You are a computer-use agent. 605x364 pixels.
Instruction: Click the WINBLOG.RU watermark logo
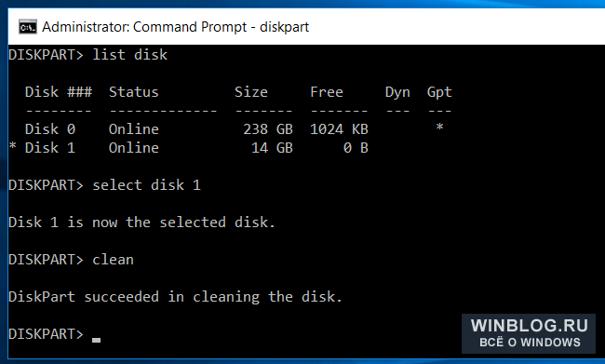point(529,333)
